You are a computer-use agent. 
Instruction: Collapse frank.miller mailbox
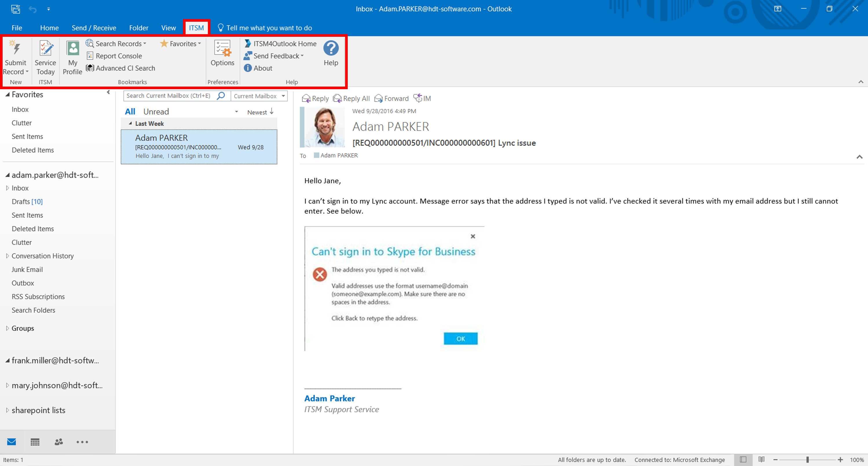pyautogui.click(x=7, y=361)
